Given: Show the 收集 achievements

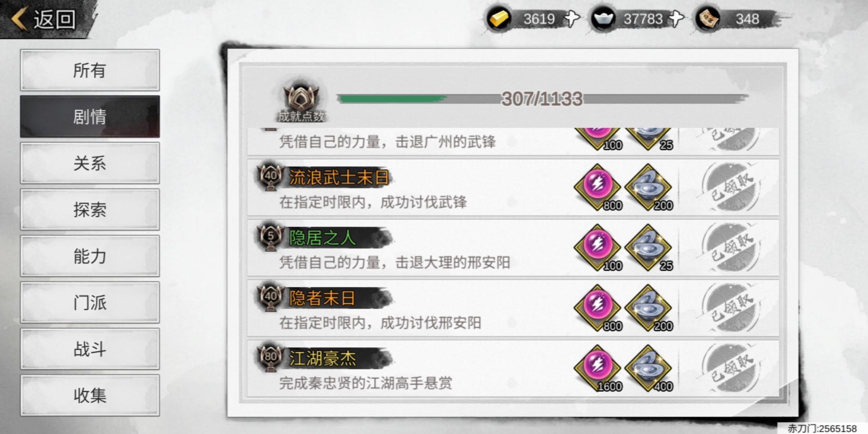Looking at the screenshot, I should (90, 395).
